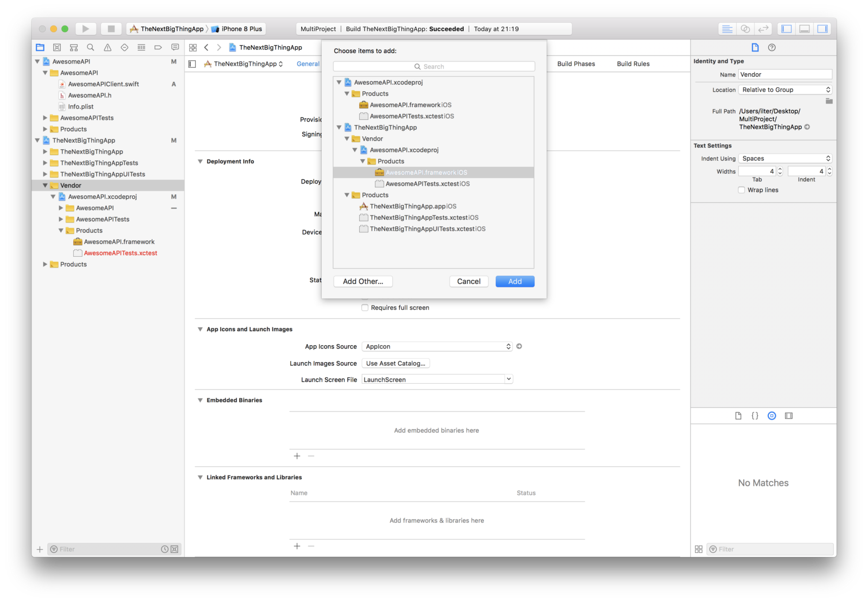868x602 pixels.
Task: Switch to Build Phases tab
Action: (576, 64)
